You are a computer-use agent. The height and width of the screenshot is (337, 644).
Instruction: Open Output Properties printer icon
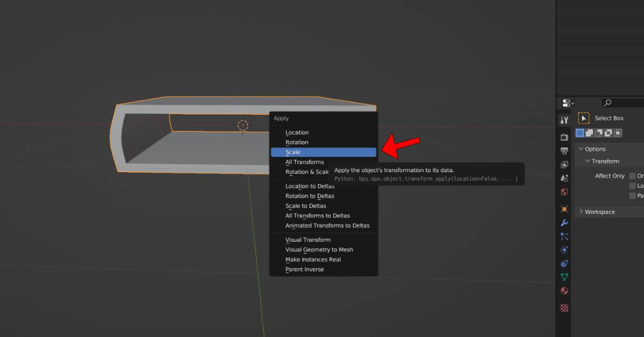(564, 151)
